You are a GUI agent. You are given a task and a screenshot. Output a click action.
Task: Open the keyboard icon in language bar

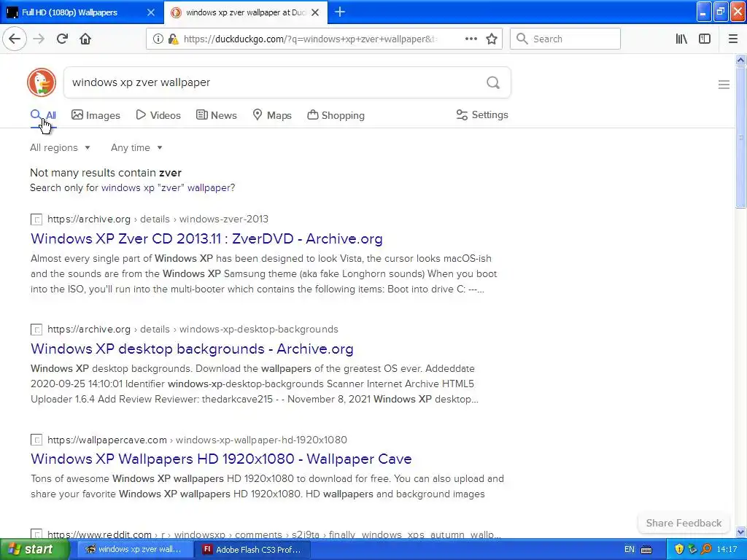tap(646, 550)
